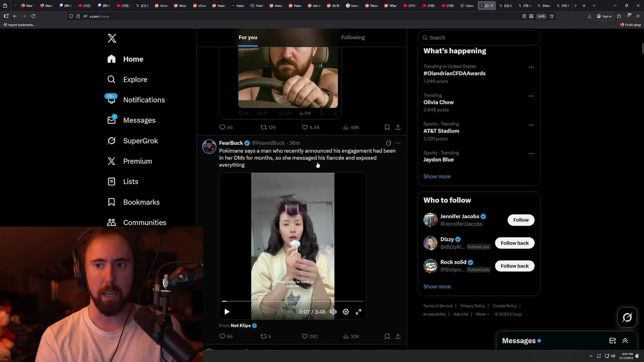Open a new browser tab

coord(584,6)
